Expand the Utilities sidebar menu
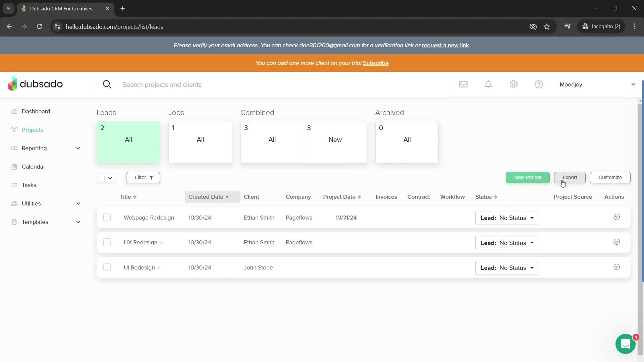The height and width of the screenshot is (362, 644). 78,203
